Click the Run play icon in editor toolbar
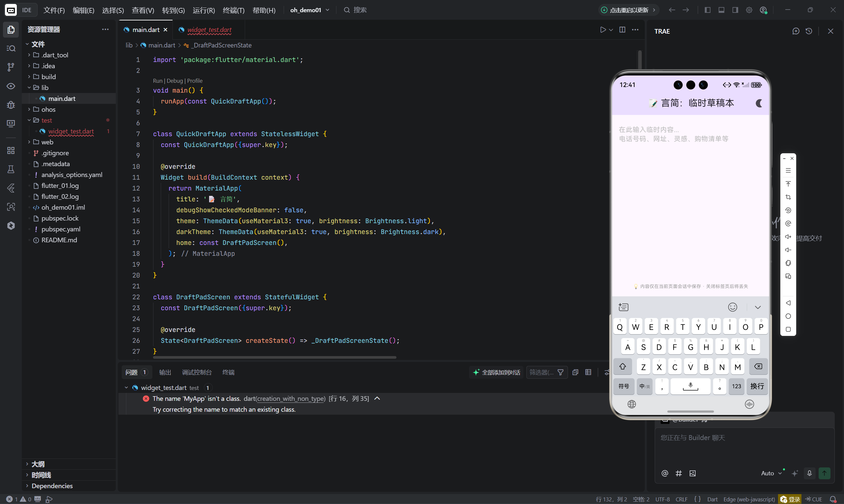 click(x=603, y=30)
